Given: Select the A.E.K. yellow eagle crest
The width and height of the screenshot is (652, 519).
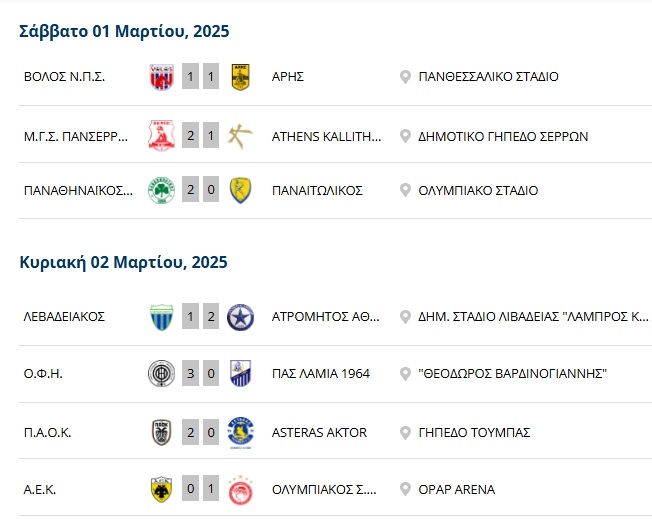Looking at the screenshot, I should [161, 489].
